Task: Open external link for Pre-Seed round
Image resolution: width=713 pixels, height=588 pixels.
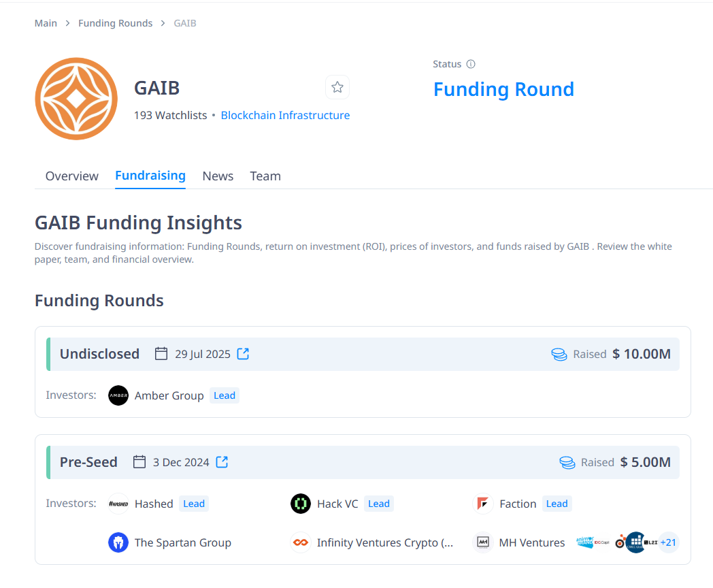Action: pos(222,462)
